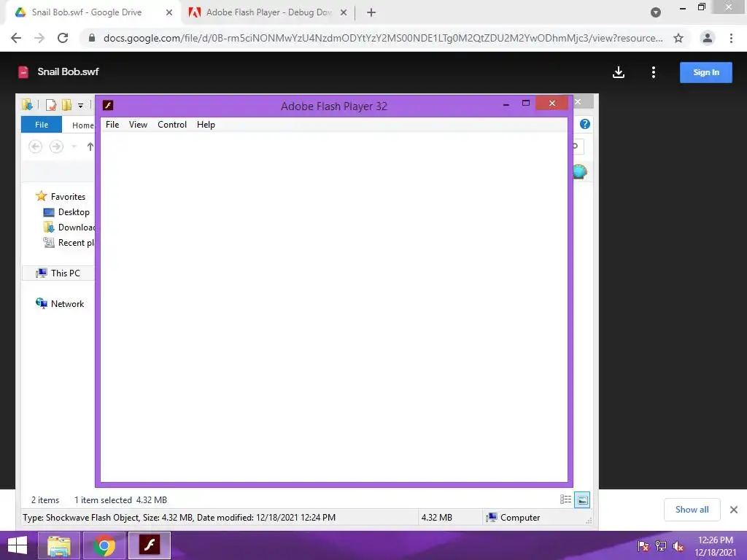Click the Properties icon in quick access toolbar
This screenshot has height=560, width=747.
pos(51,105)
